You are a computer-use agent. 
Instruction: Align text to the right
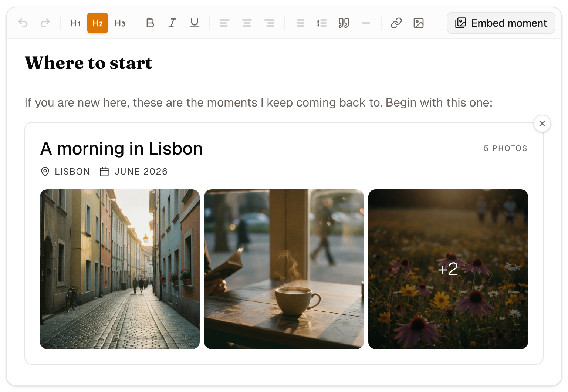(269, 23)
